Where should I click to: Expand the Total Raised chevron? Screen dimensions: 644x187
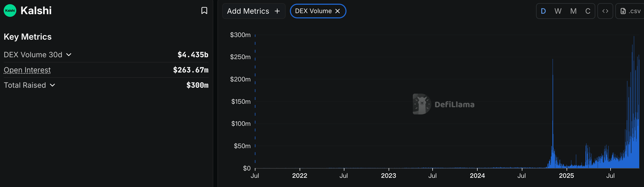(x=52, y=85)
